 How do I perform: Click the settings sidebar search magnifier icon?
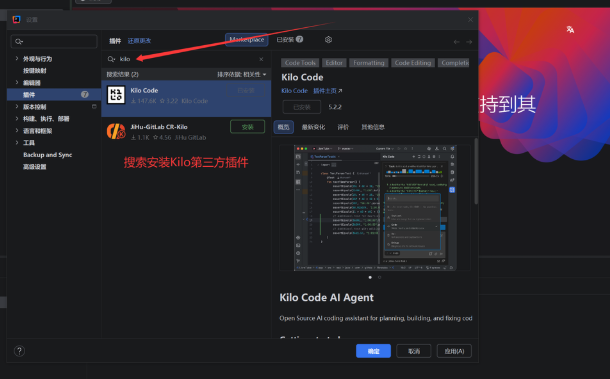coord(19,41)
